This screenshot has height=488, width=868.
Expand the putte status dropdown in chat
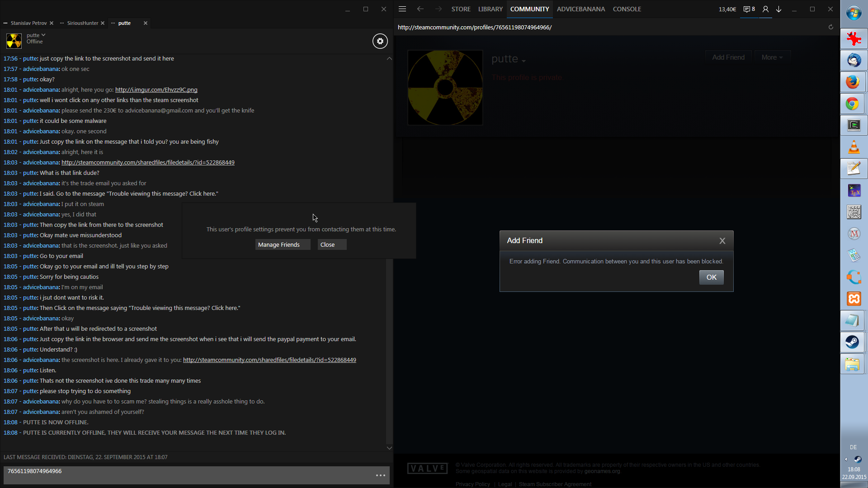tap(43, 35)
